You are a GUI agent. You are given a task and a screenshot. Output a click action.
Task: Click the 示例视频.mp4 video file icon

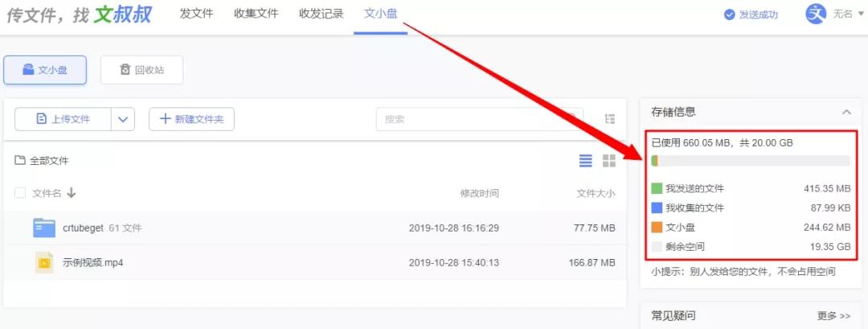coord(44,262)
